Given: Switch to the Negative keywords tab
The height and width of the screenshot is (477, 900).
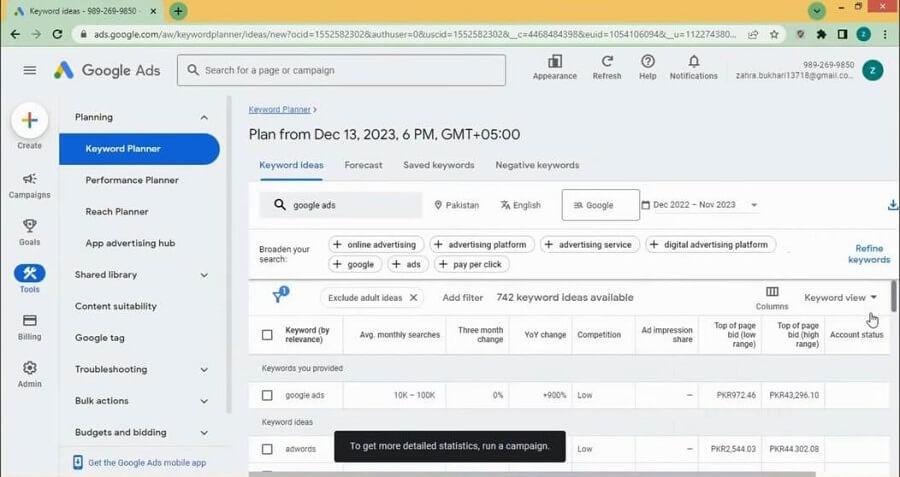Looking at the screenshot, I should 537,165.
